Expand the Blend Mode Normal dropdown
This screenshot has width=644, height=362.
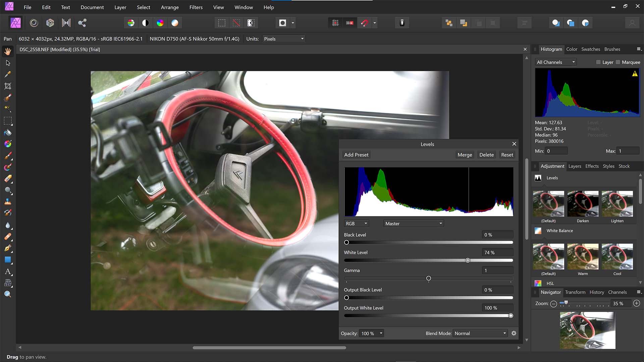coord(480,334)
